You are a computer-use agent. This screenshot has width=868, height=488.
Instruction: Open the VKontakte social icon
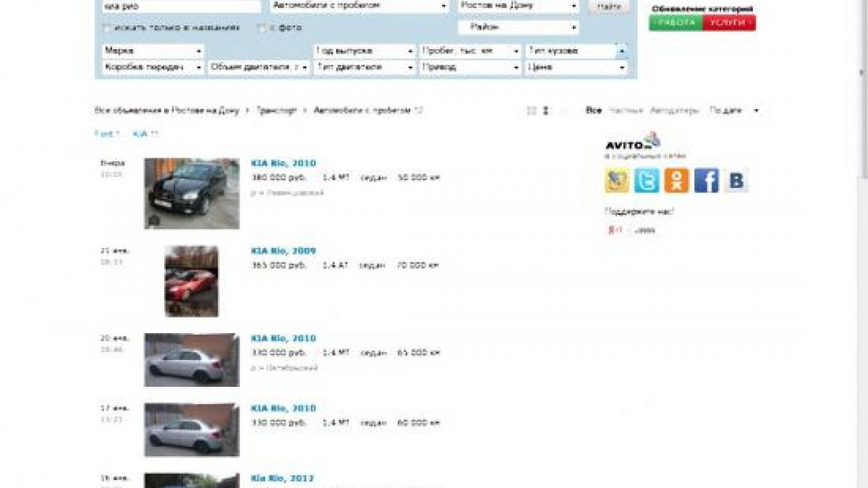point(736,180)
